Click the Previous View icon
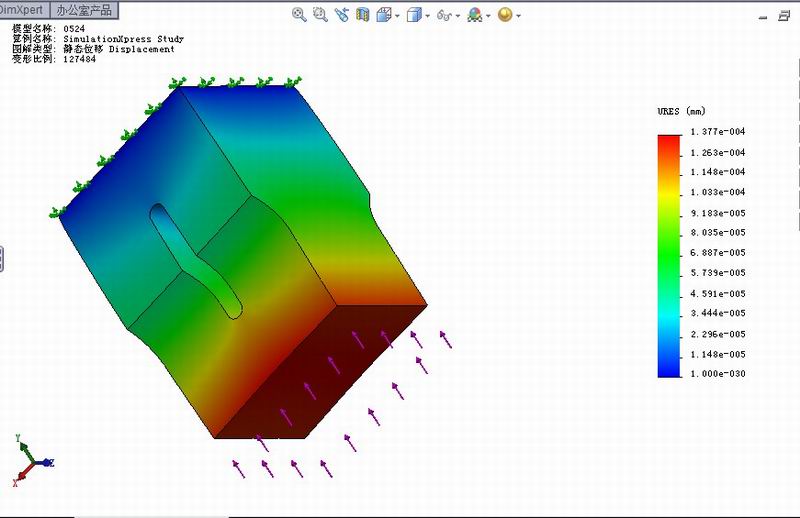Viewport: 800px width, 518px height. coord(342,15)
